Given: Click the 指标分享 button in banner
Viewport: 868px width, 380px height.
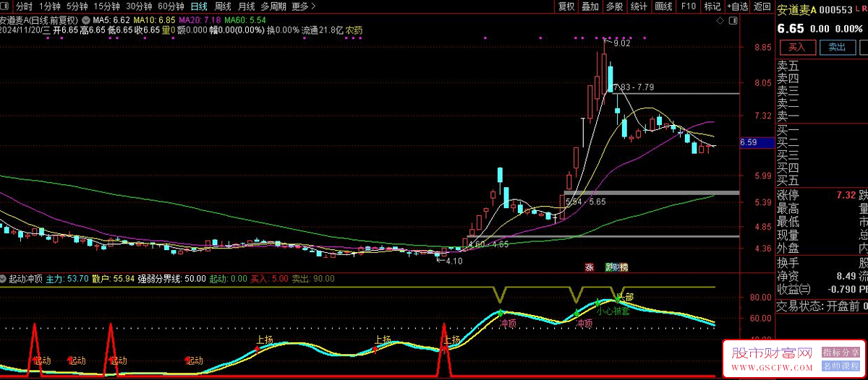Looking at the screenshot, I should 841,353.
